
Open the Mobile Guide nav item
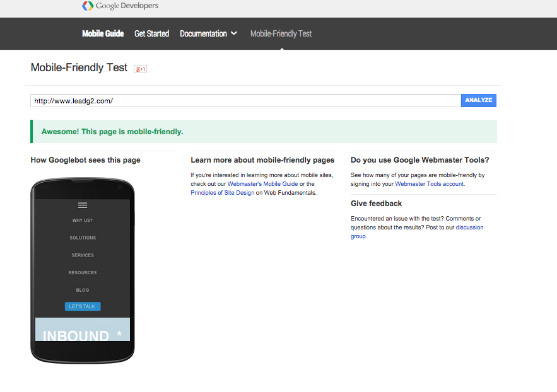point(103,33)
